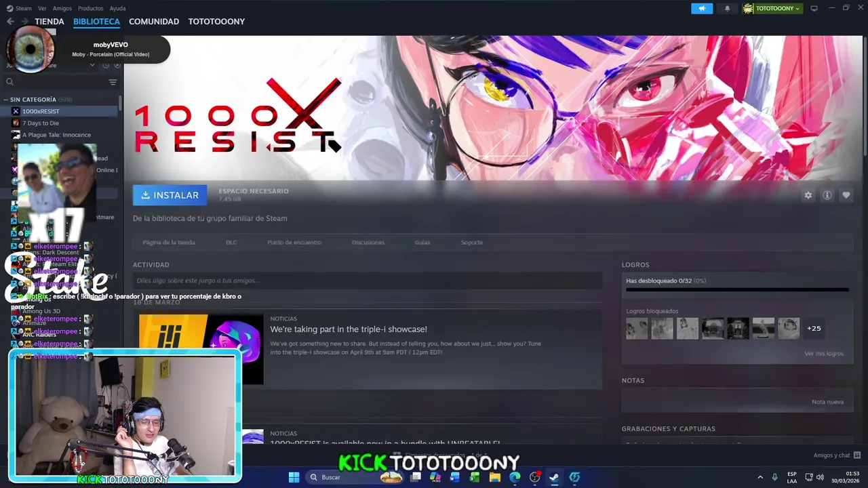Click the INSTALAR button
The width and height of the screenshot is (868, 488).
170,195
